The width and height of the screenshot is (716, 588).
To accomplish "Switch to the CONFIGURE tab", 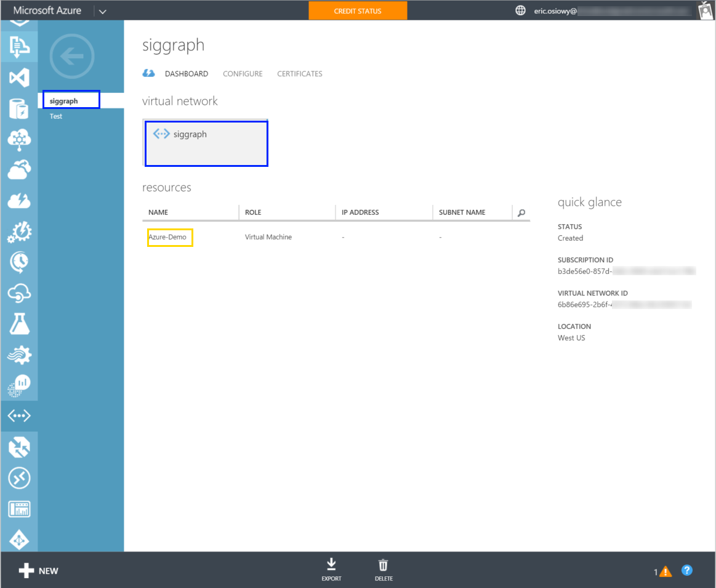I will coord(243,73).
